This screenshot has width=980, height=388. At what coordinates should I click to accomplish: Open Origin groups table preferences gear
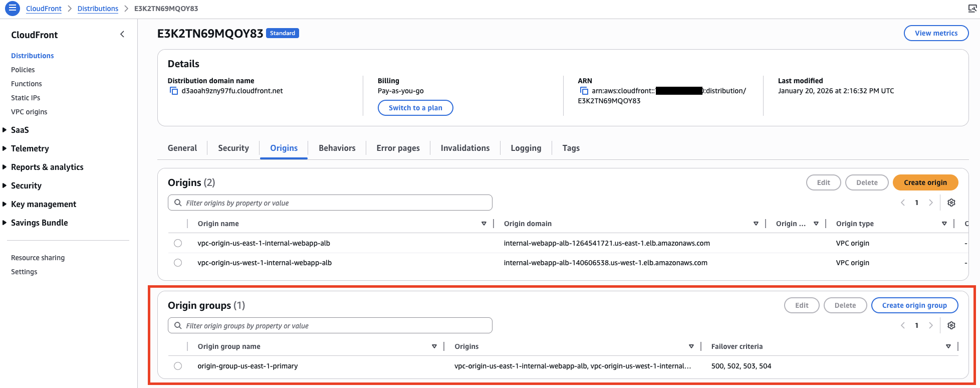(951, 325)
